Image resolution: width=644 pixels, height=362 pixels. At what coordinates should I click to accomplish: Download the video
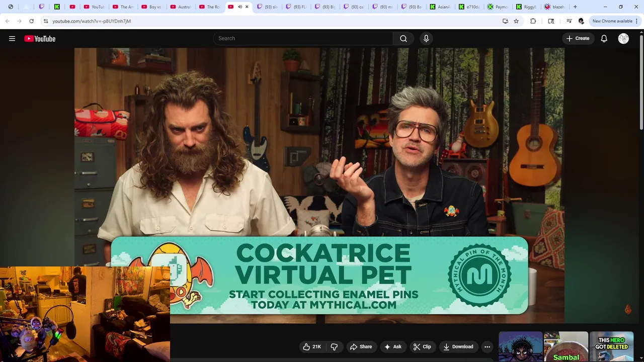(x=458, y=346)
